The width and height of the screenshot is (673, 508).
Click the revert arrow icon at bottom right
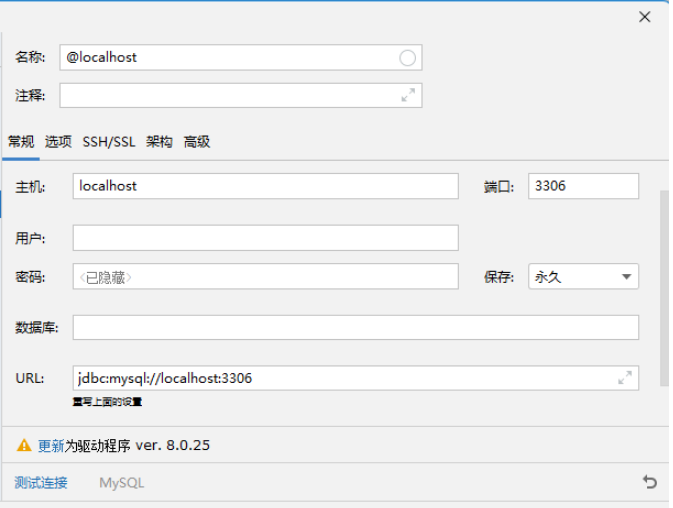click(x=649, y=482)
